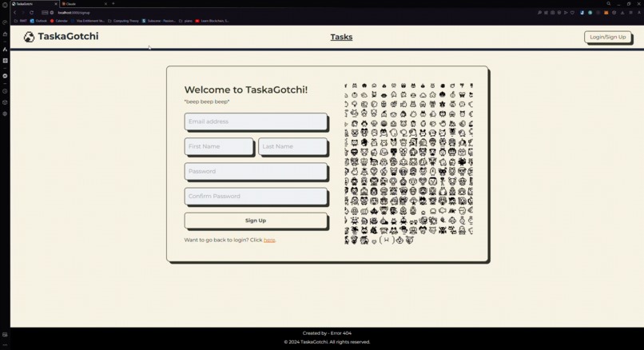Click 'Welcome to TaskaGotchi!' heading
The height and width of the screenshot is (350, 644).
coord(246,89)
